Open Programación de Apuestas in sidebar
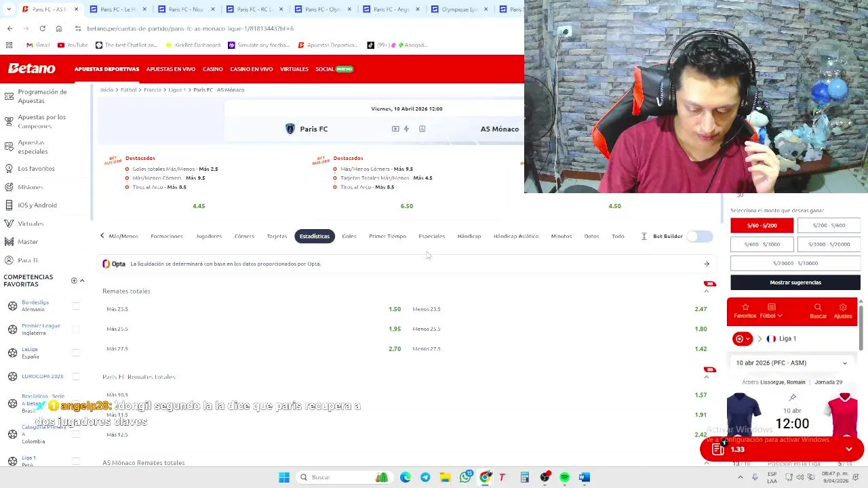 42,96
